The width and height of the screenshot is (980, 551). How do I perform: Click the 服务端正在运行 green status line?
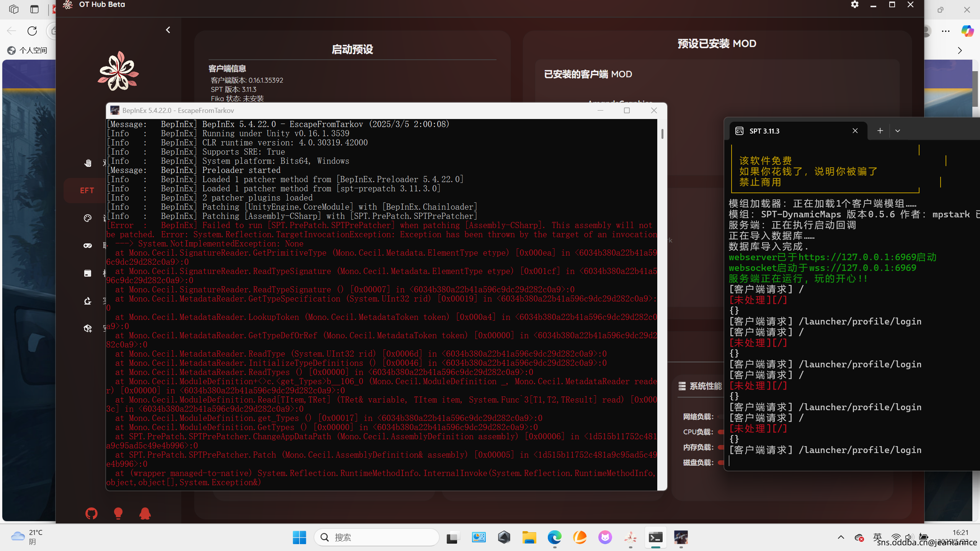pyautogui.click(x=798, y=279)
